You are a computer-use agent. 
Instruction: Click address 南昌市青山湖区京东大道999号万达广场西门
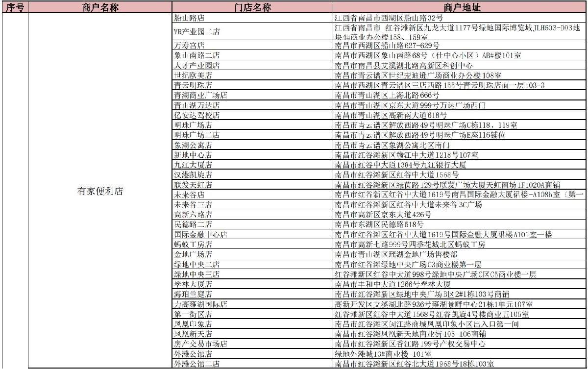click(x=410, y=105)
